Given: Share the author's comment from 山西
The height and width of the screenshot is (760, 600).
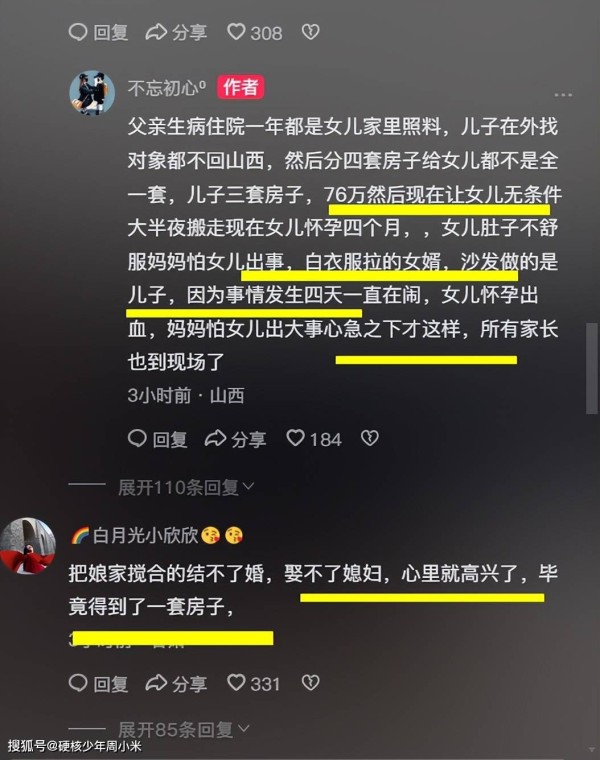Looking at the screenshot, I should (x=235, y=439).
